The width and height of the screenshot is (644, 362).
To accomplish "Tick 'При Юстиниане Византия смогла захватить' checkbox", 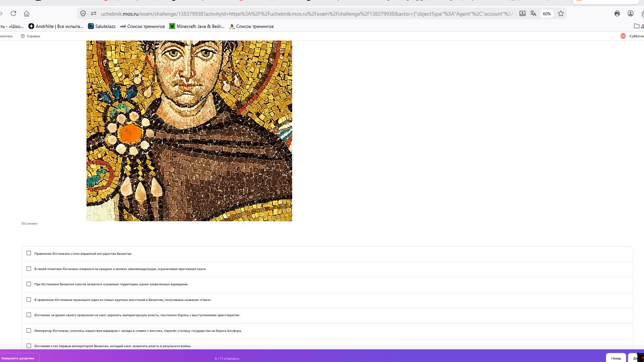I will point(29,284).
